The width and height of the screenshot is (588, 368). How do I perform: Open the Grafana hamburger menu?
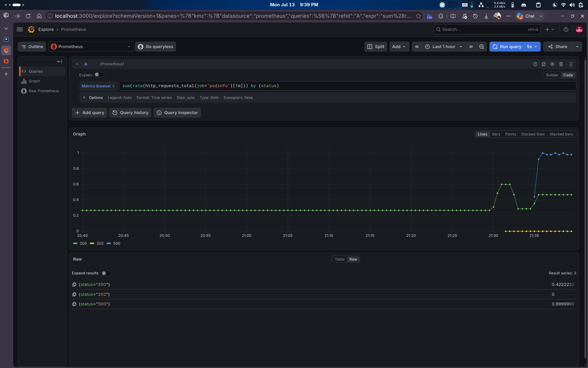click(x=20, y=29)
